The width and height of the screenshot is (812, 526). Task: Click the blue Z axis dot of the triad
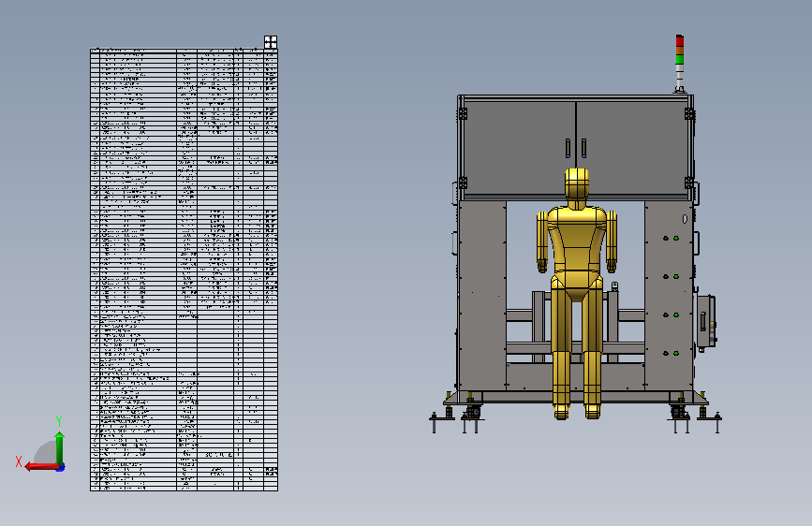pos(61,468)
